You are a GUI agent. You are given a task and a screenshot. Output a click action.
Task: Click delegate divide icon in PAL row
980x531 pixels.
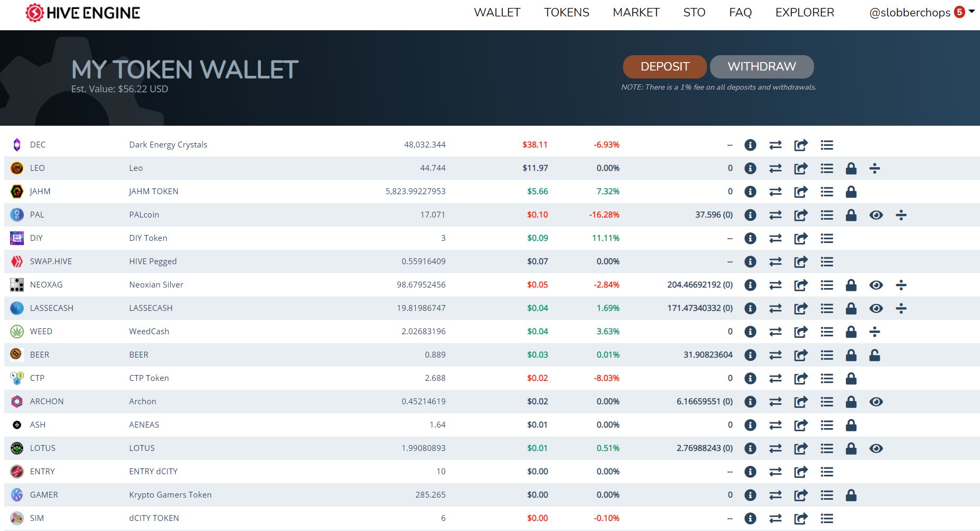pyautogui.click(x=901, y=215)
